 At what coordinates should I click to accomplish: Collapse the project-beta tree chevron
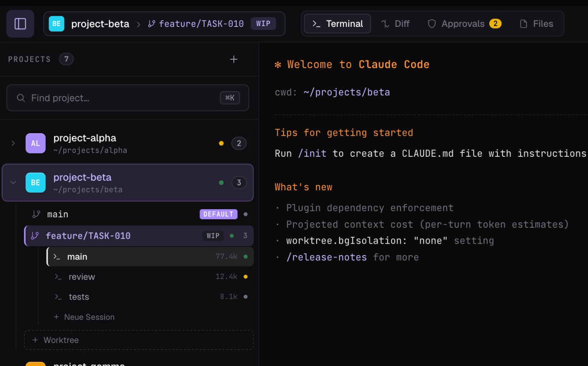point(13,182)
